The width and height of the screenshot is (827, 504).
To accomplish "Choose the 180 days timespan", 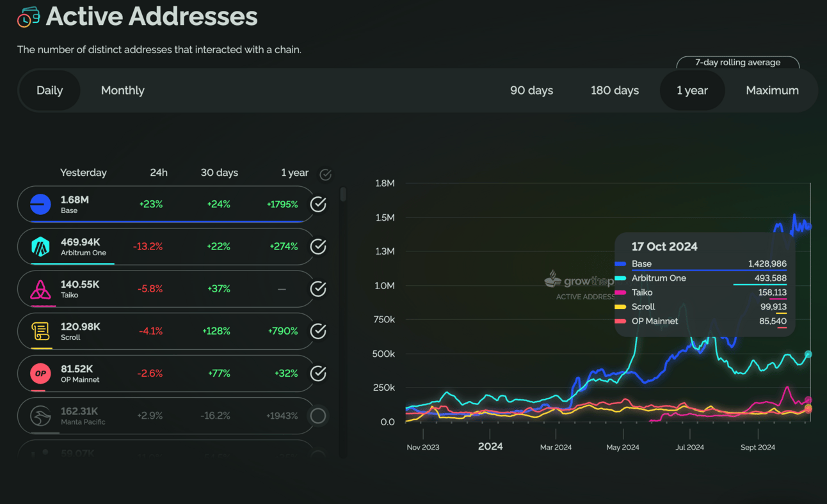I will coord(614,91).
